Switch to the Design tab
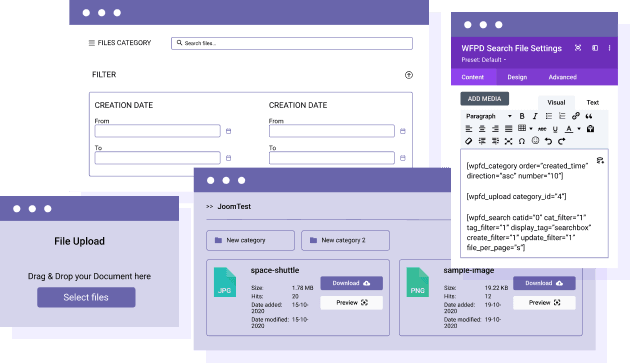 517,77
